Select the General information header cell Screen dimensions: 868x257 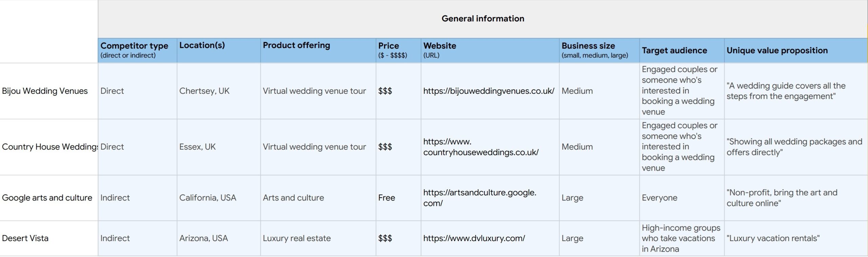click(x=482, y=19)
